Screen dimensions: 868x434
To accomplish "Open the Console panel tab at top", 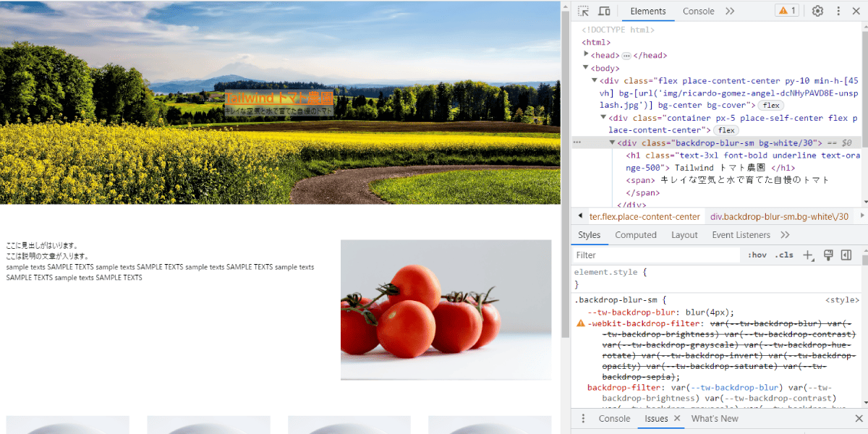I will (x=699, y=11).
